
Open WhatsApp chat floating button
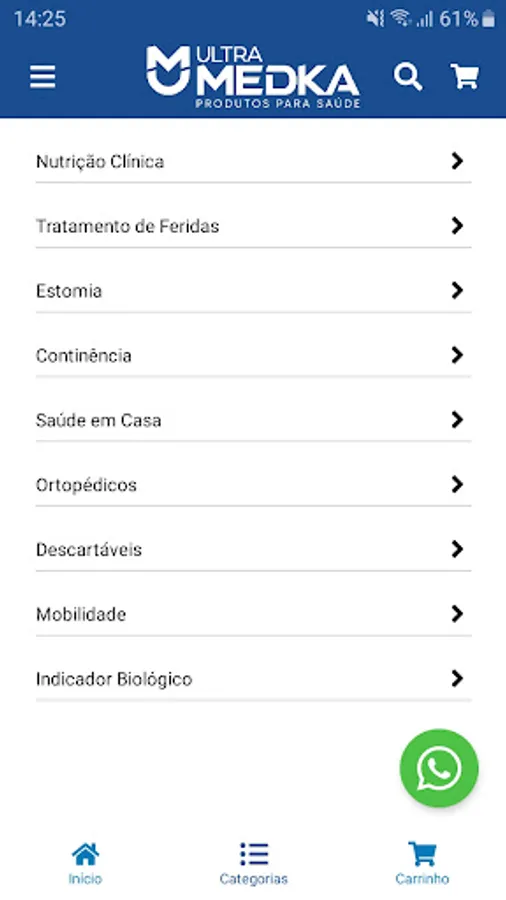click(439, 768)
